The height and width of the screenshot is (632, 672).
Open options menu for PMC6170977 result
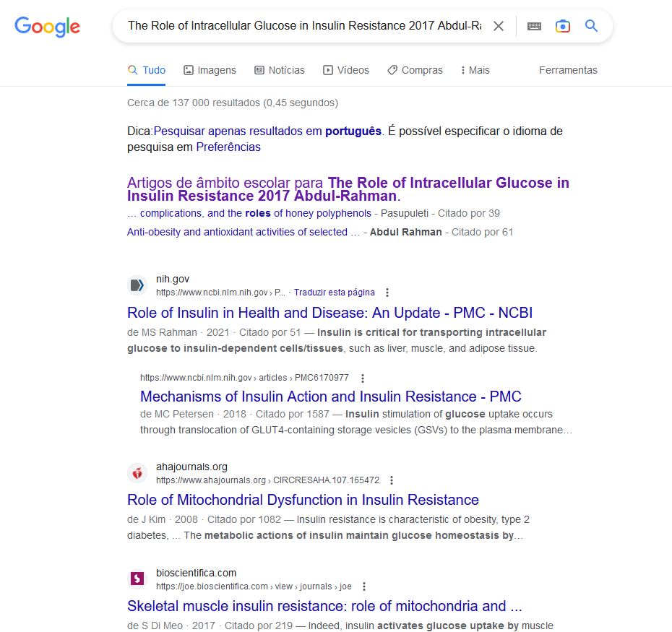pos(363,378)
